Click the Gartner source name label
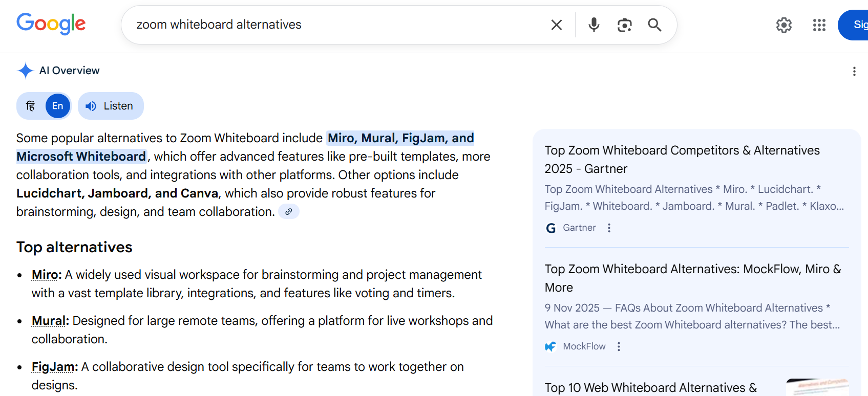Image resolution: width=868 pixels, height=396 pixels. click(x=579, y=228)
